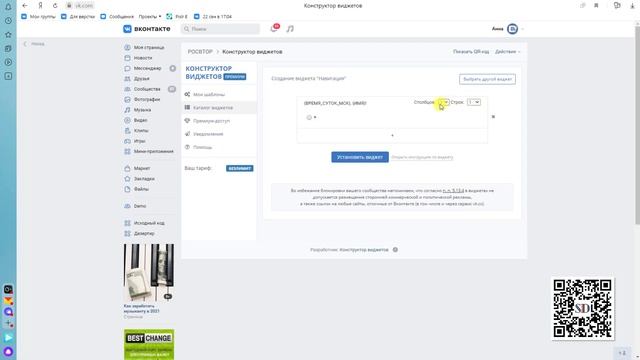
Task: Click the Закладки star icon
Action: pos(127,179)
